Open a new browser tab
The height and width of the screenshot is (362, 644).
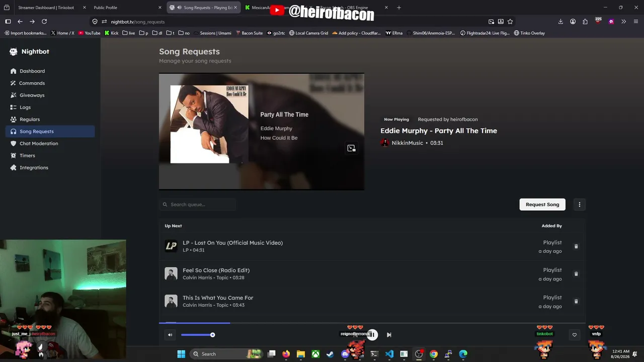click(x=399, y=8)
